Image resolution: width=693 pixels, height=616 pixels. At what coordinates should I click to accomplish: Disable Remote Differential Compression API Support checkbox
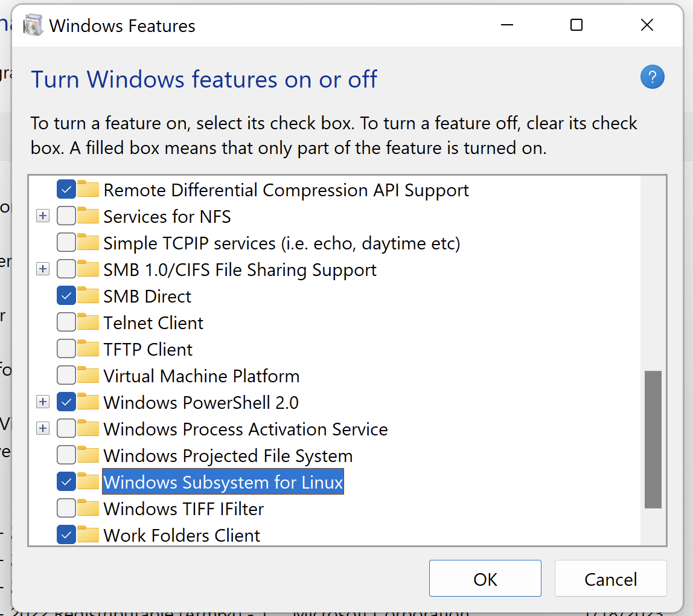tap(66, 190)
